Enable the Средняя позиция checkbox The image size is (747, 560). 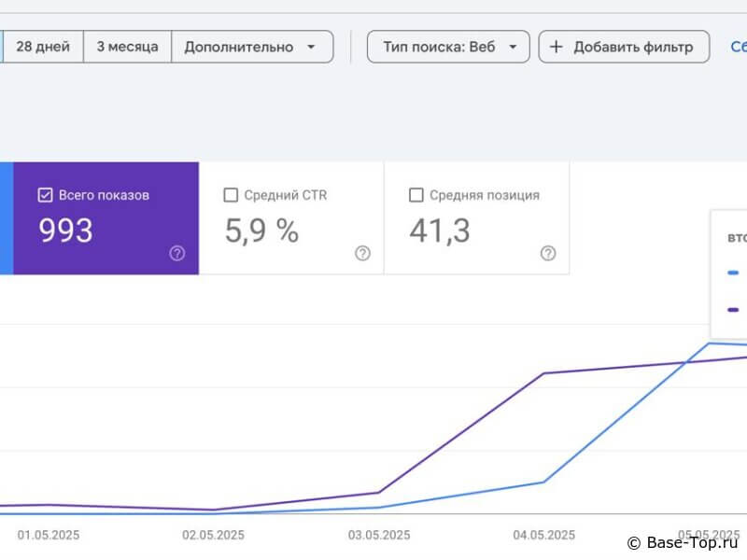tap(416, 195)
